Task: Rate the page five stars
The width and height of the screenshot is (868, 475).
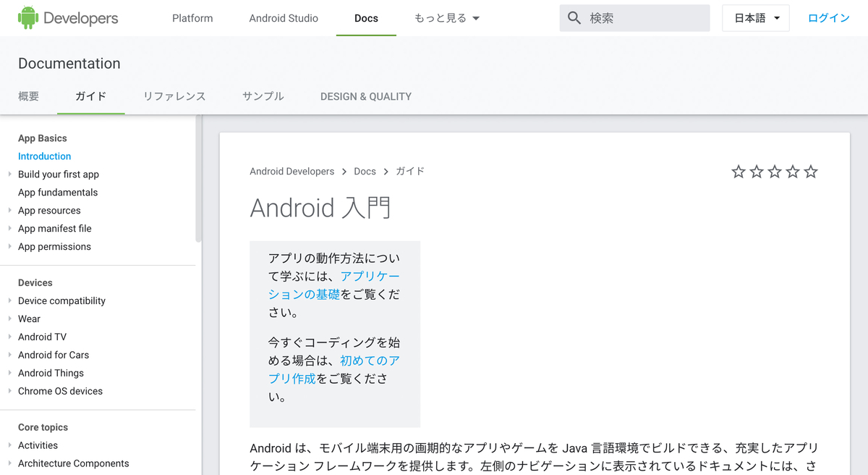Action: click(811, 172)
